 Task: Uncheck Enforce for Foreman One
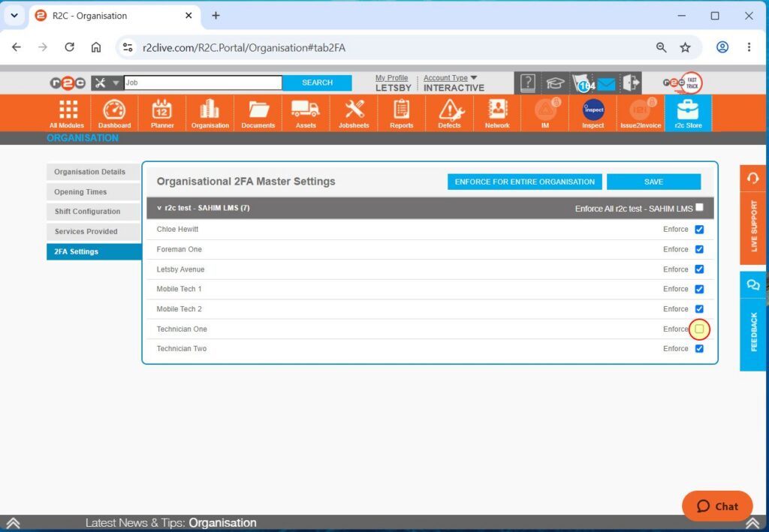click(699, 249)
